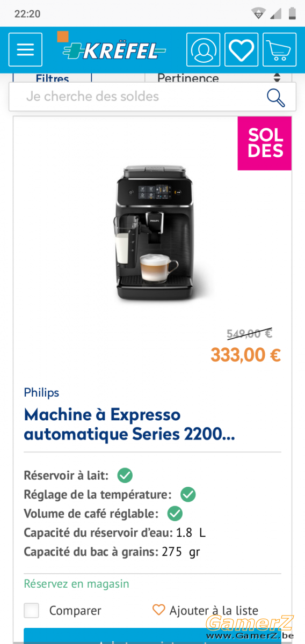
Task: Tap the 333,00 € sale price
Action: (245, 355)
